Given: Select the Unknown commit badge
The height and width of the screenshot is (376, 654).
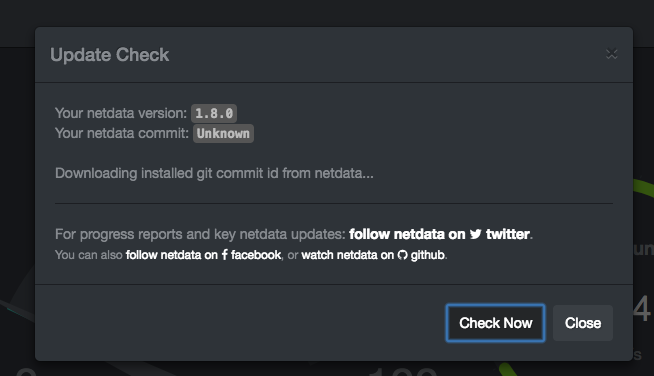Looking at the screenshot, I should point(223,134).
